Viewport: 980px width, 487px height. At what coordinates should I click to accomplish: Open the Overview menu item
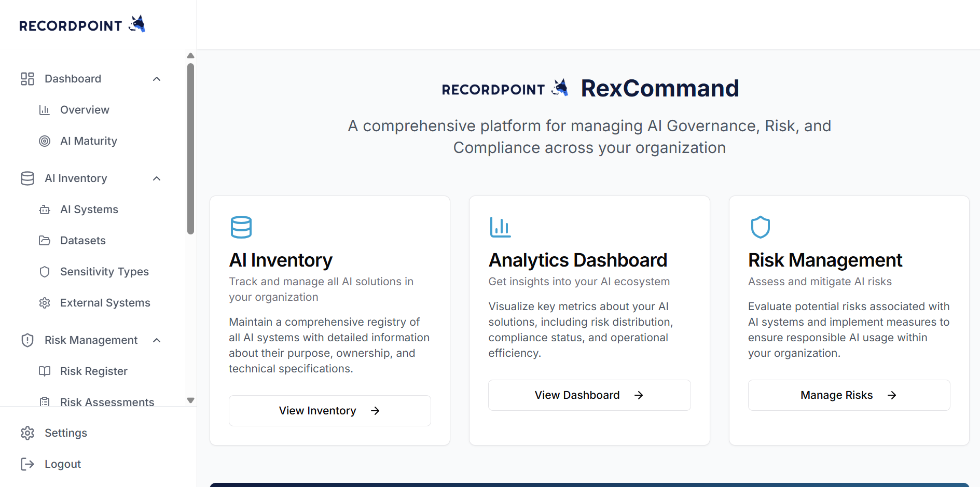tap(85, 110)
